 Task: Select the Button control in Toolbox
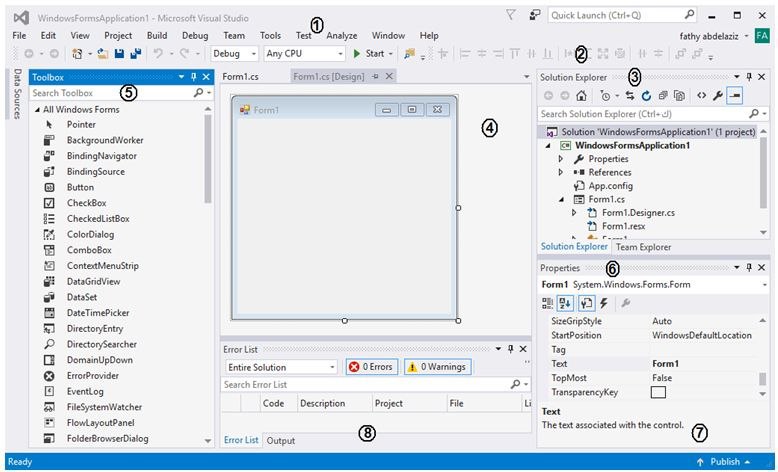pos(80,187)
